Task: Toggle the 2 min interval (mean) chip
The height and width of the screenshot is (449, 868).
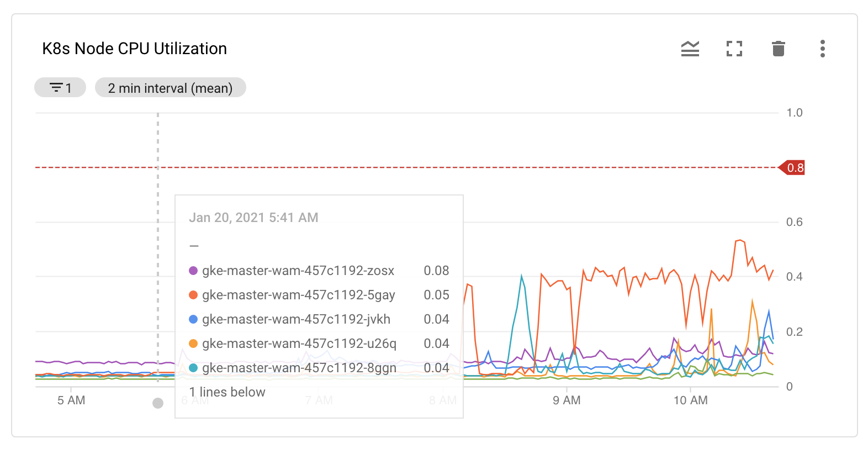Action: [170, 87]
